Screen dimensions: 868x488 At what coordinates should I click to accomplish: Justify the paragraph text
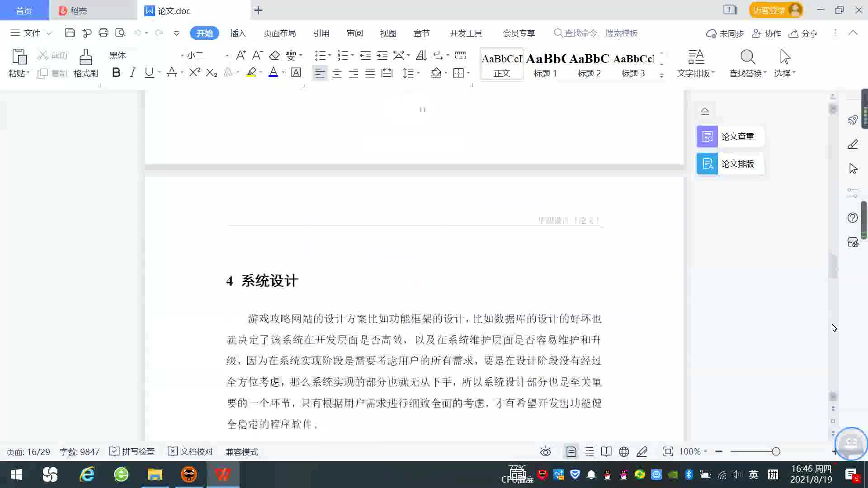click(x=370, y=73)
